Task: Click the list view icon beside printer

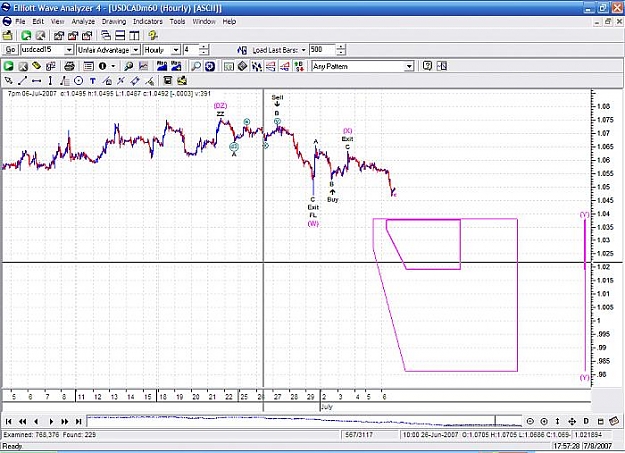Action: (88, 66)
